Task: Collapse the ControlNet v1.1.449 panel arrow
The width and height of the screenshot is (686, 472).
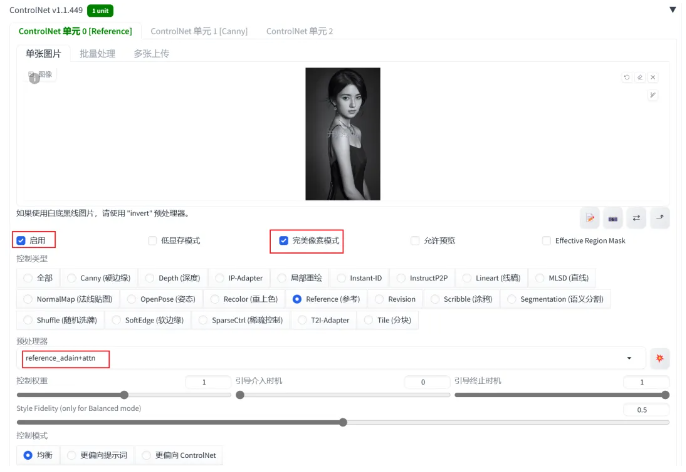Action: pyautogui.click(x=672, y=10)
